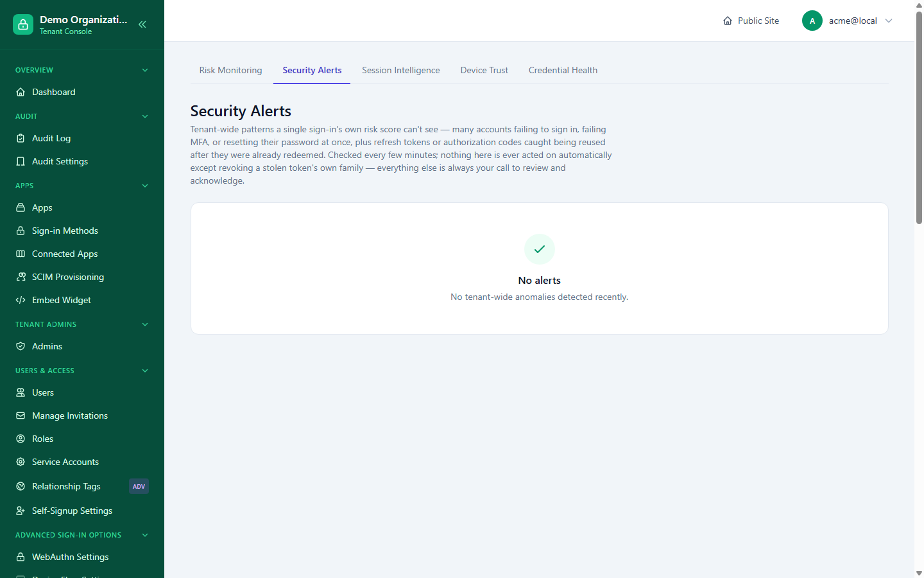Switch to the Device Trust tab
Viewport: 924px width, 578px height.
pos(484,70)
